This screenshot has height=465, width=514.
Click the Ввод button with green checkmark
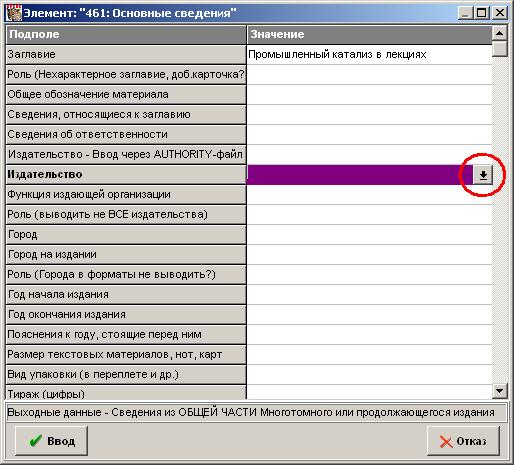(x=52, y=441)
